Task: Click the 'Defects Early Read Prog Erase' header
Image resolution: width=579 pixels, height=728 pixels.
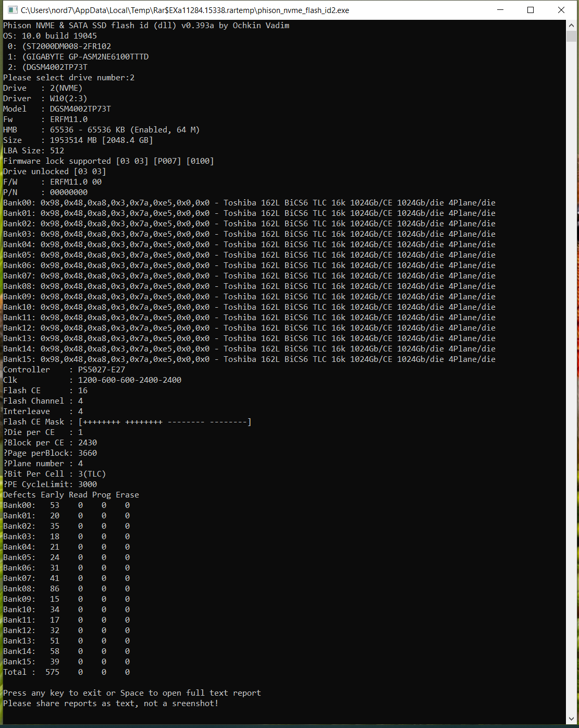Action: (x=71, y=495)
